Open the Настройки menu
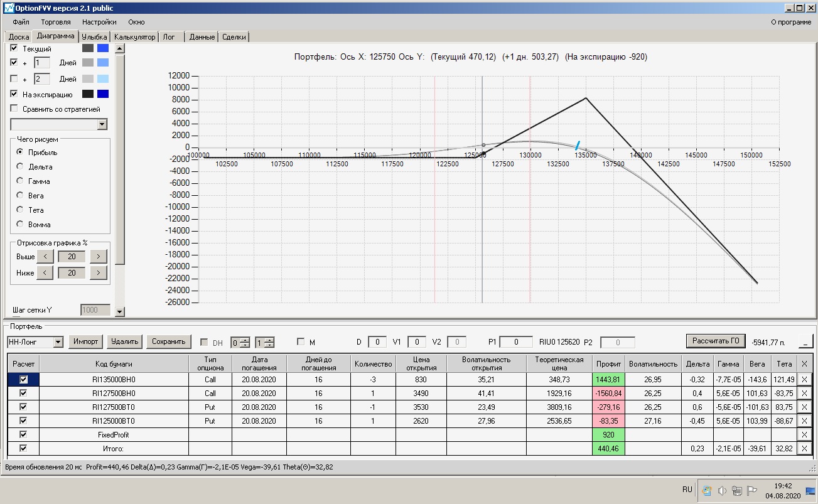The image size is (818, 504). click(x=99, y=22)
